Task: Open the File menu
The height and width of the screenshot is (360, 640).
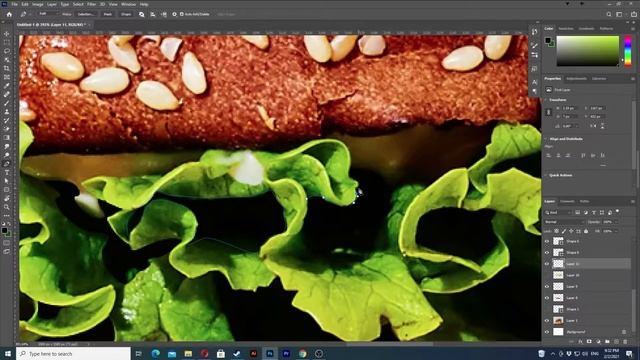Action: pyautogui.click(x=14, y=4)
